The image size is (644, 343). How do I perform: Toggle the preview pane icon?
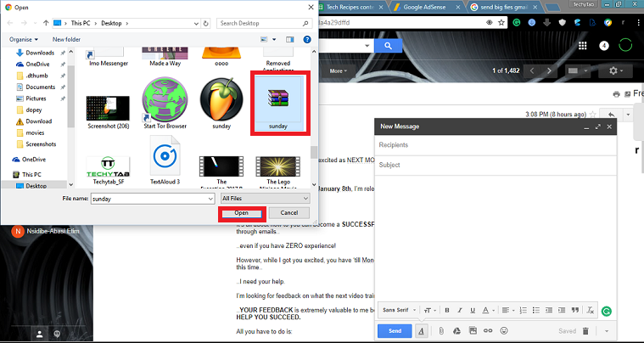pos(290,39)
